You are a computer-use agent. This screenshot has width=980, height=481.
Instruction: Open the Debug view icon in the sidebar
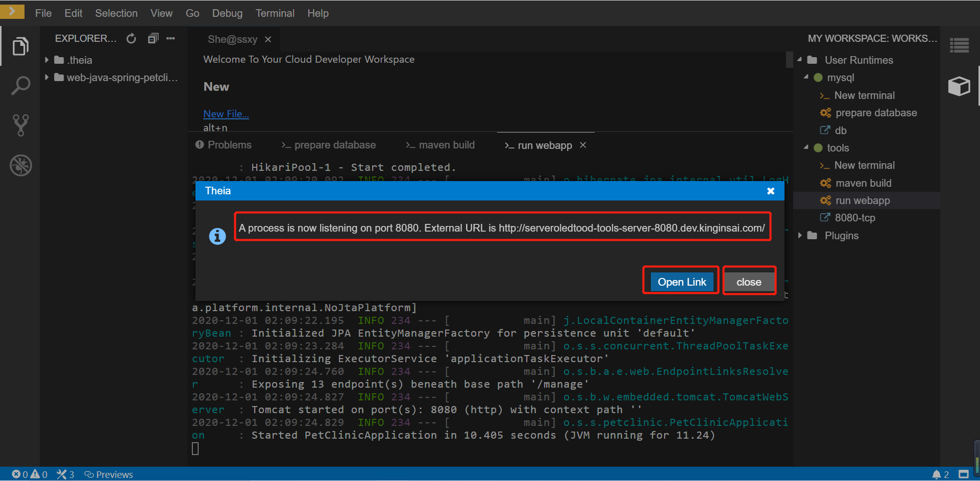(x=21, y=165)
